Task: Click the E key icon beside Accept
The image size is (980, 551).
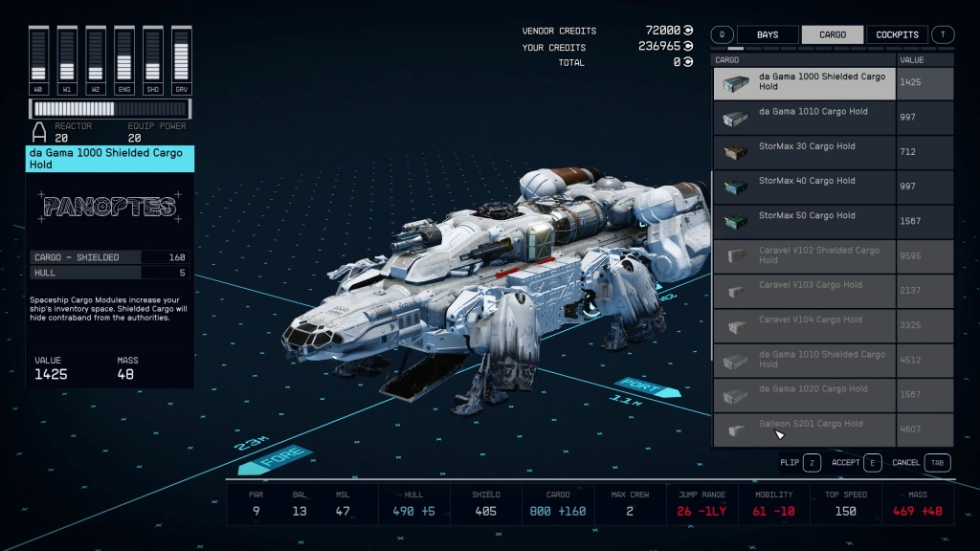Action: [873, 463]
